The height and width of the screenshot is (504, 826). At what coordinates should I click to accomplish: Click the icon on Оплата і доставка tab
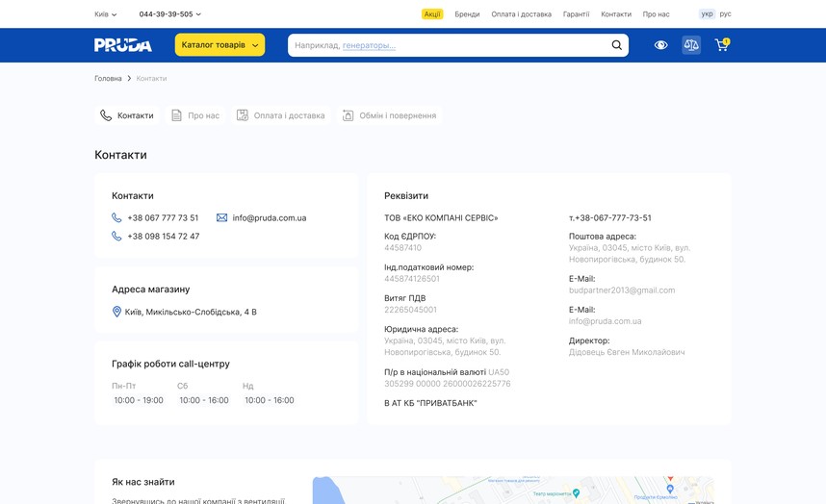pos(243,115)
